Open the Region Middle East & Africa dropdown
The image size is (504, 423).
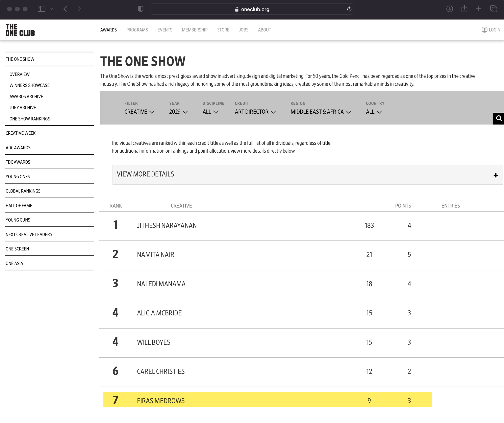(x=321, y=112)
